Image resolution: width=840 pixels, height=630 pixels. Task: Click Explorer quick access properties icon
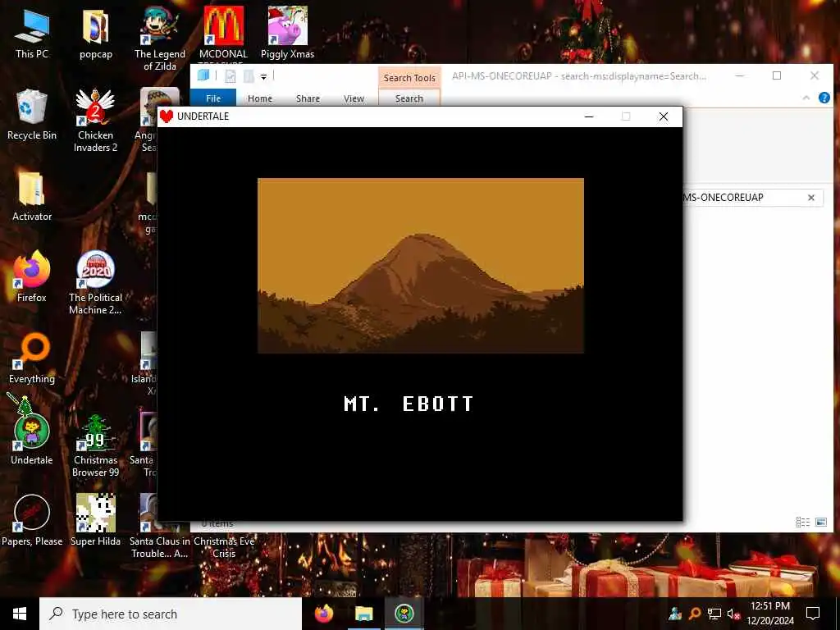click(231, 76)
